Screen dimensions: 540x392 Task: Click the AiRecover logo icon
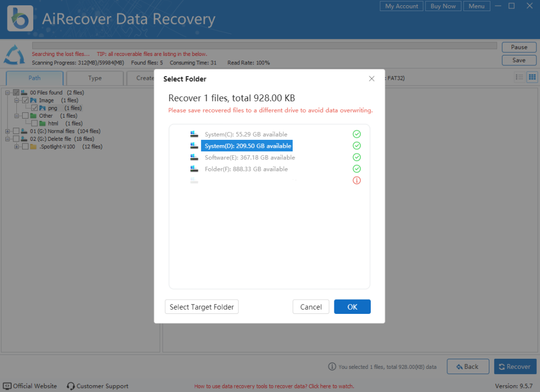tap(20, 18)
